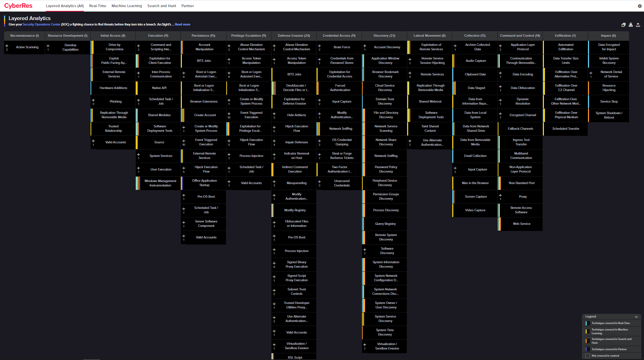This screenshot has height=360, width=644.
Task: Expand Dynamic Resolution sub-techniques
Action: [x=500, y=100]
